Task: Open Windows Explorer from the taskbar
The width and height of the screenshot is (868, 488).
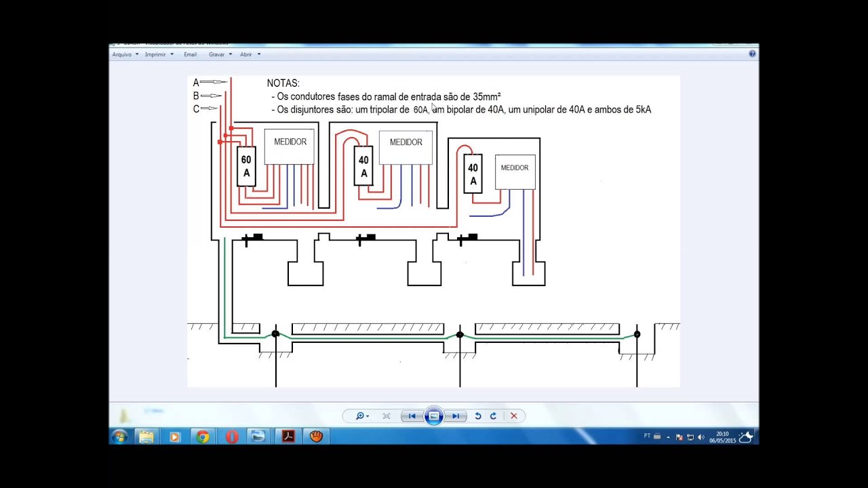Action: pyautogui.click(x=146, y=436)
